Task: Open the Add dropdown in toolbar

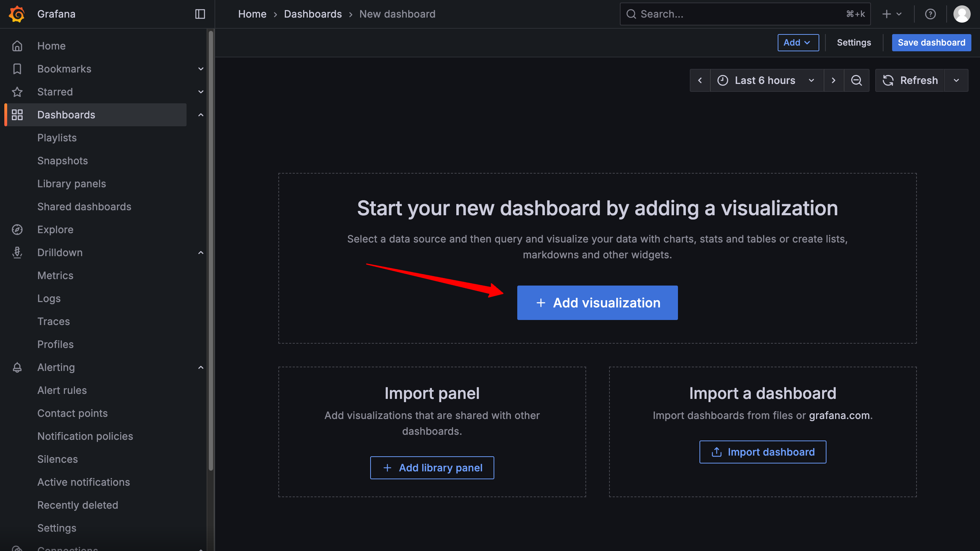Action: click(798, 43)
